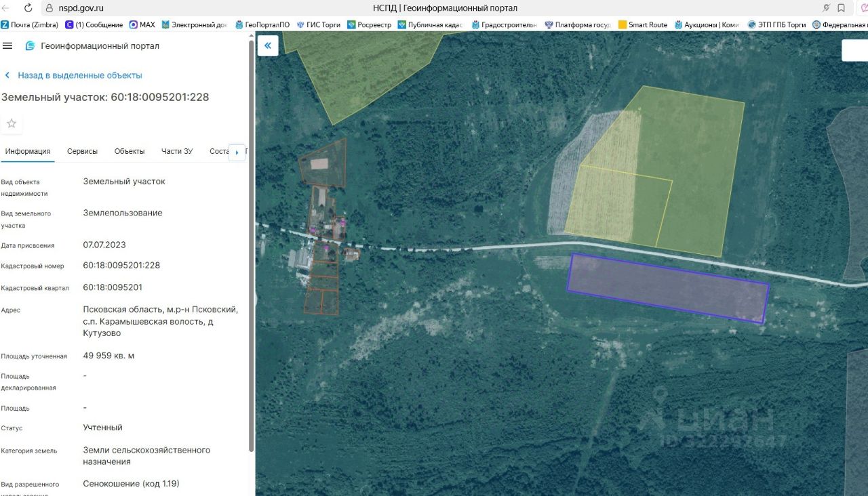Open the ЭТП ГПБ Торги bookmark

pos(777,24)
